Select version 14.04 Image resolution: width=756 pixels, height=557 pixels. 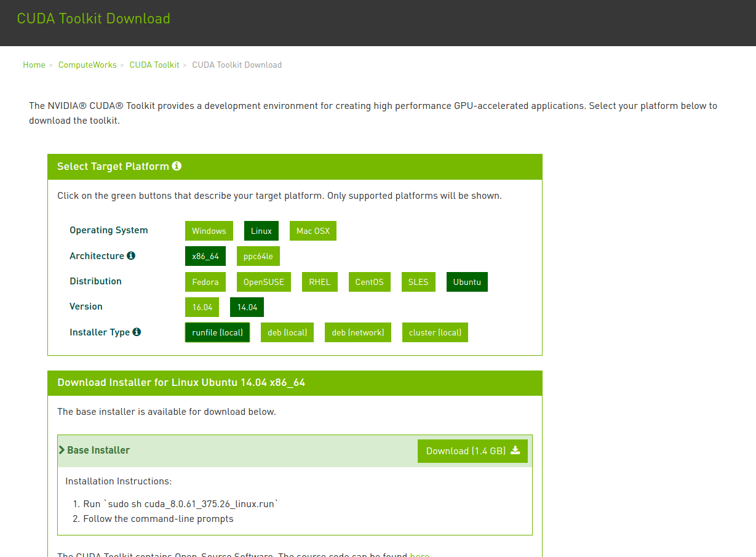(247, 307)
